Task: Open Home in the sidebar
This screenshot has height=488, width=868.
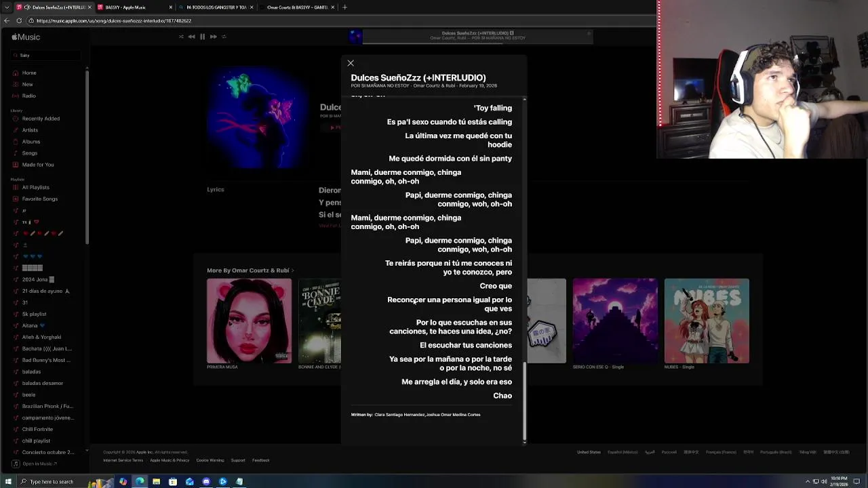Action: [x=29, y=73]
